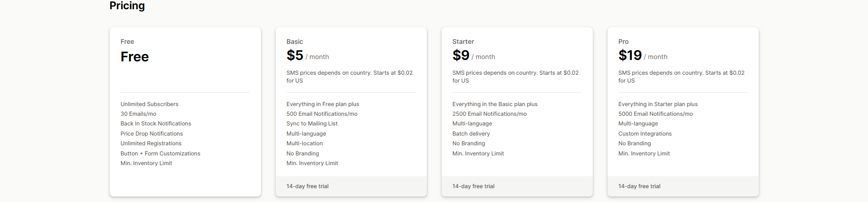Click "Custom Integrations" in the Pro plan
The image size is (868, 202).
coord(645,134)
